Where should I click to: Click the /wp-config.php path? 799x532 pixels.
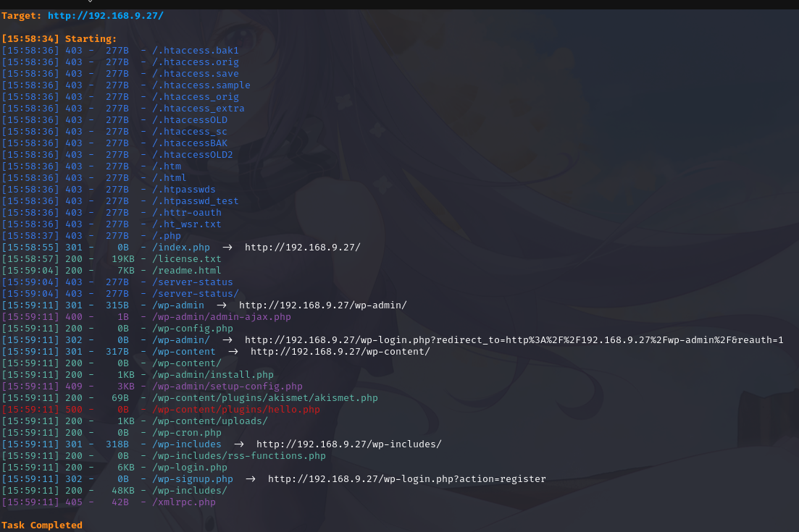point(193,329)
